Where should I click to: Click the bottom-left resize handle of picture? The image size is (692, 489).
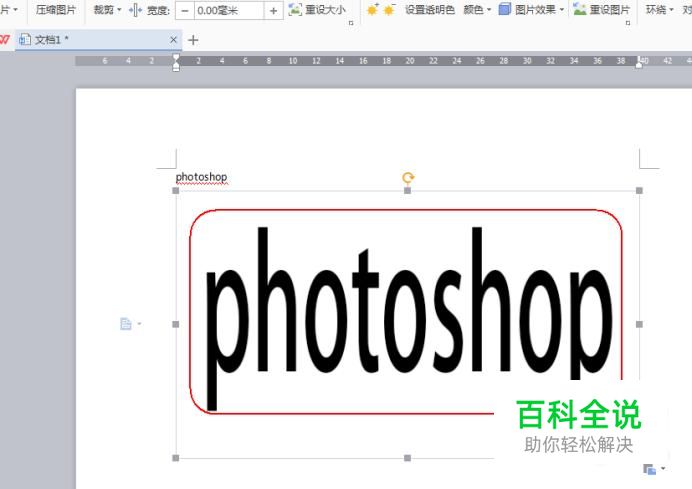(x=176, y=458)
